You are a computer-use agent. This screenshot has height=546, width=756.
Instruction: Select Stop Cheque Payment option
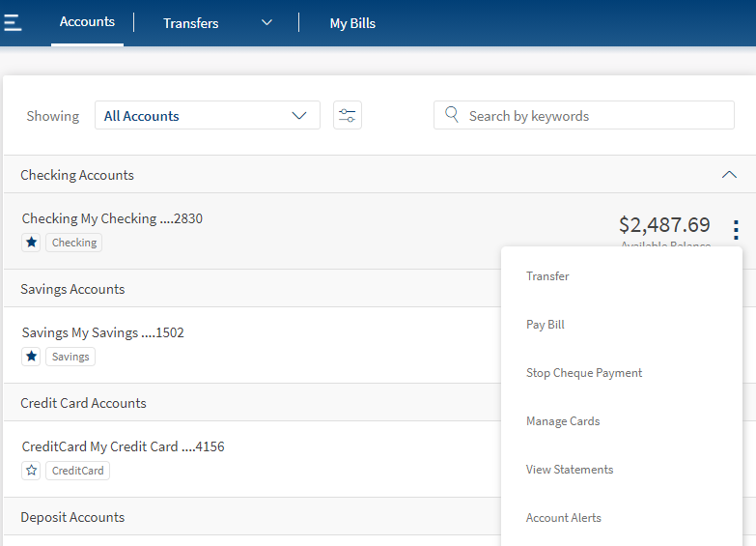pos(583,373)
